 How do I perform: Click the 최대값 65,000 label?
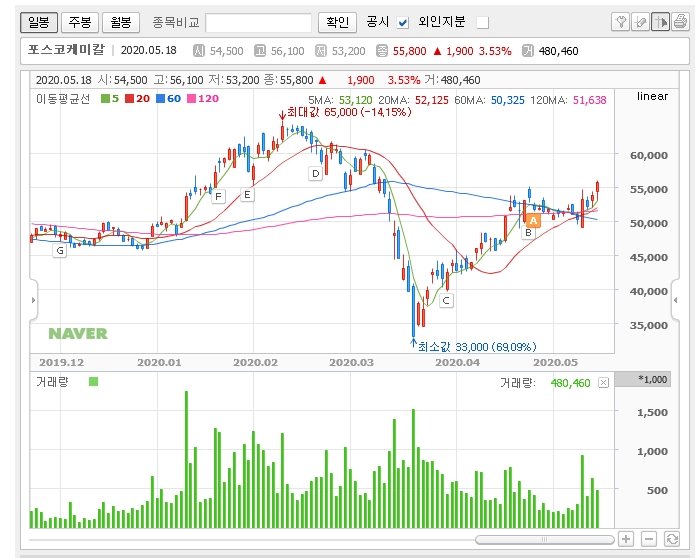click(349, 112)
